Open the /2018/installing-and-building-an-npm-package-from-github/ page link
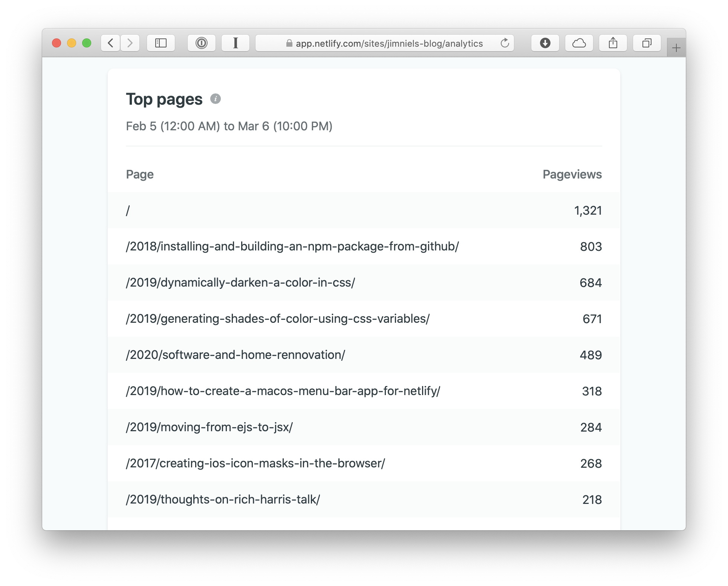The width and height of the screenshot is (728, 586). coord(293,246)
